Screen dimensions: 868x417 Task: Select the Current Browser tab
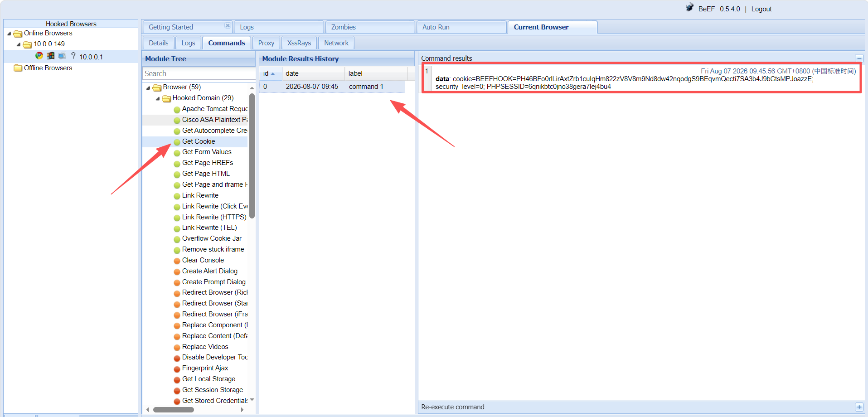553,27
